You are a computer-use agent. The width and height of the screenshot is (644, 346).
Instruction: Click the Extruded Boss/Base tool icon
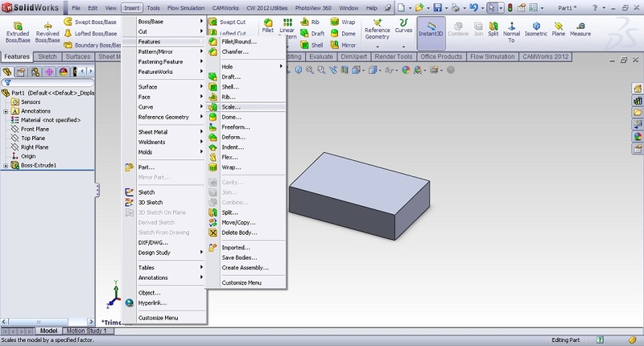(x=17, y=25)
